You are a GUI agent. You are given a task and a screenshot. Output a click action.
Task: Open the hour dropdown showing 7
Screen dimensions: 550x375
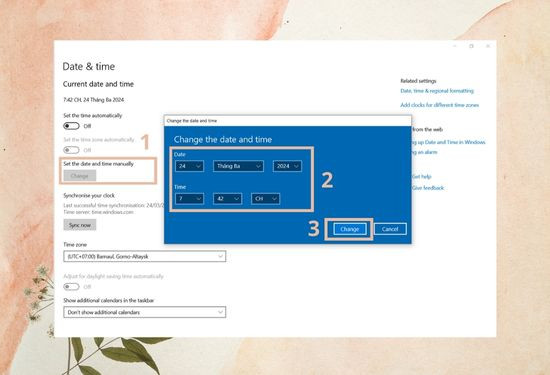189,199
